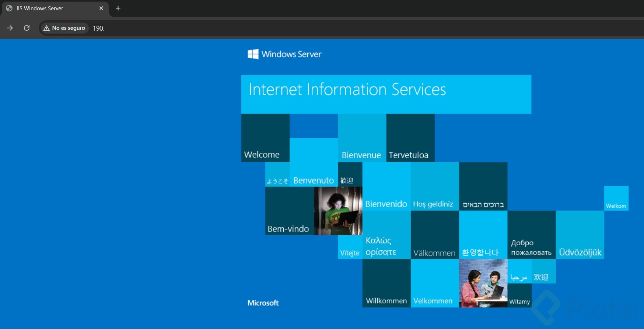Click the photo of woman holding laptop
This screenshot has height=329, width=644.
[x=338, y=211]
